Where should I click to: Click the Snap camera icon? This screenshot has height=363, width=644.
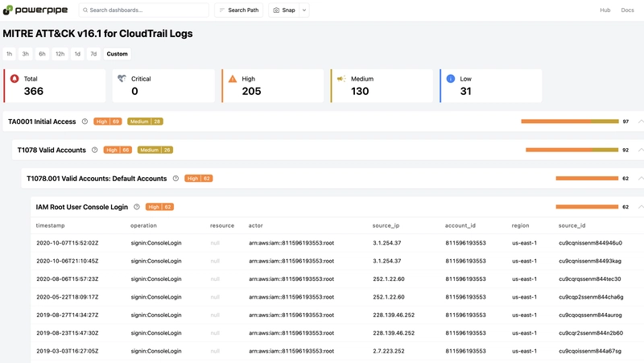pyautogui.click(x=276, y=10)
